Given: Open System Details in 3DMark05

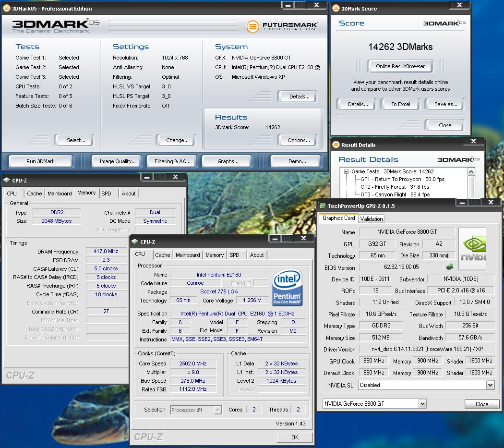Looking at the screenshot, I should coord(298,97).
